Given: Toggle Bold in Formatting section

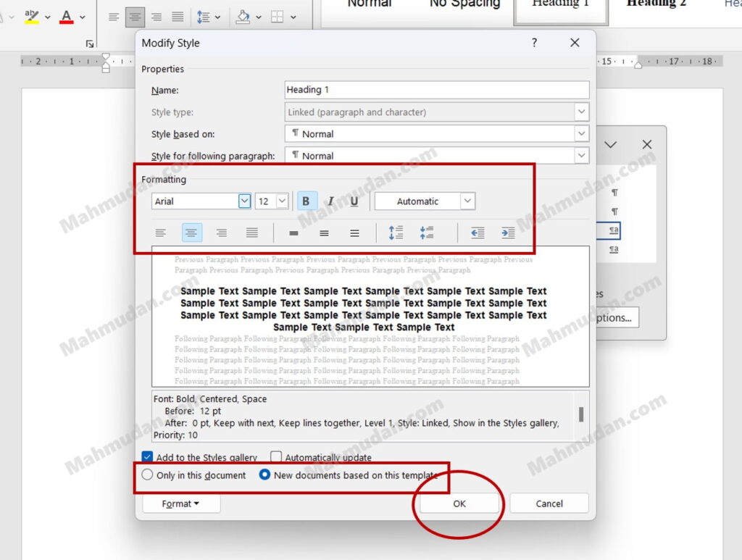Looking at the screenshot, I should pos(307,201).
